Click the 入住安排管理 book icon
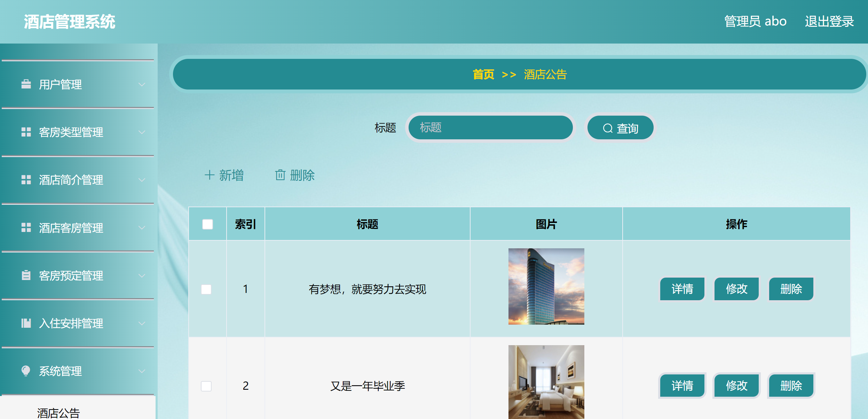868x419 pixels. (26, 323)
